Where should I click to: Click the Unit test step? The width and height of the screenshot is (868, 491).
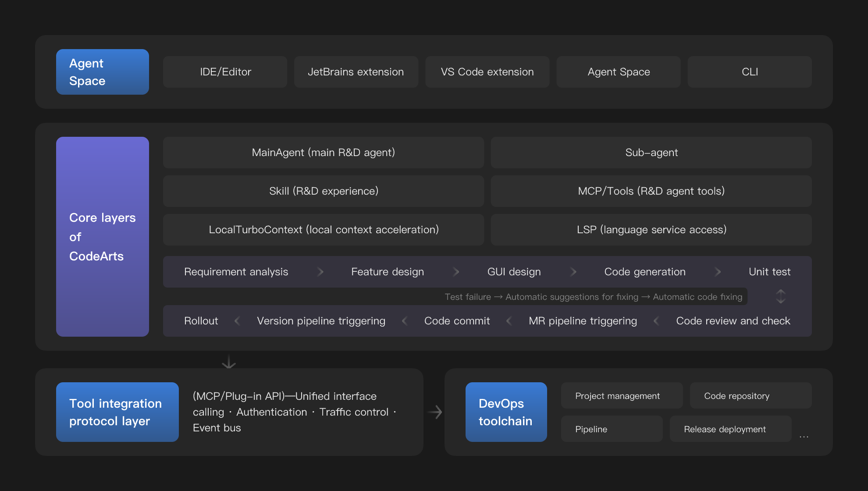[769, 272]
